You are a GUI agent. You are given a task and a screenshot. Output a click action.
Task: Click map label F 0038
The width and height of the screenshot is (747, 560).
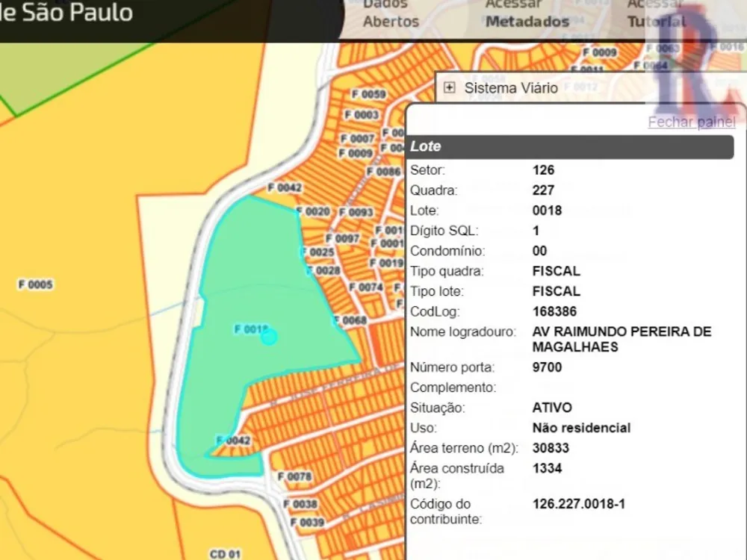tap(300, 504)
